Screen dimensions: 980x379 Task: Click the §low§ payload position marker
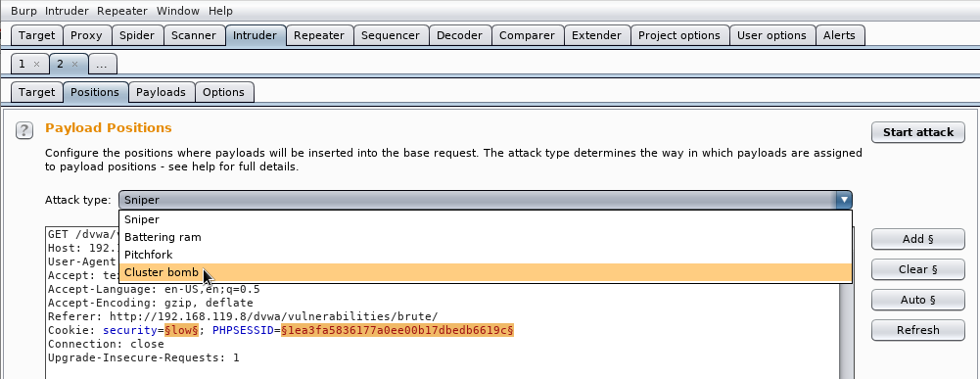[x=181, y=330]
